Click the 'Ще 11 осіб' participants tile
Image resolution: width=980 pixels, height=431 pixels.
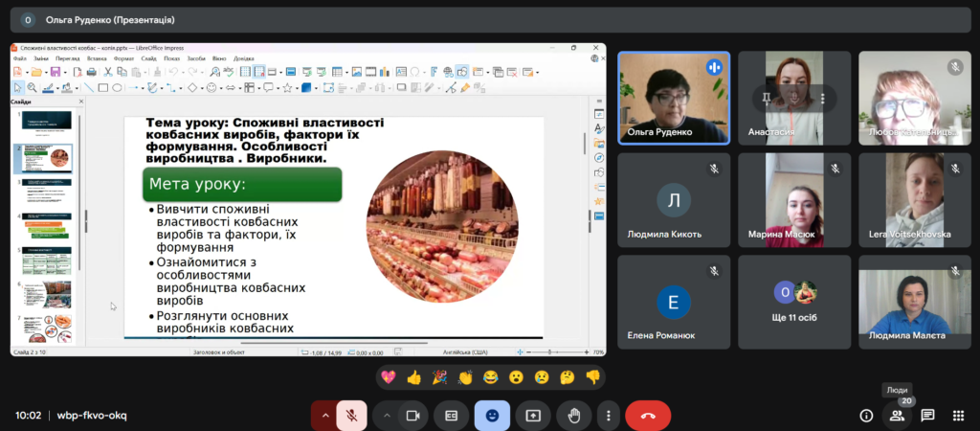(x=793, y=302)
